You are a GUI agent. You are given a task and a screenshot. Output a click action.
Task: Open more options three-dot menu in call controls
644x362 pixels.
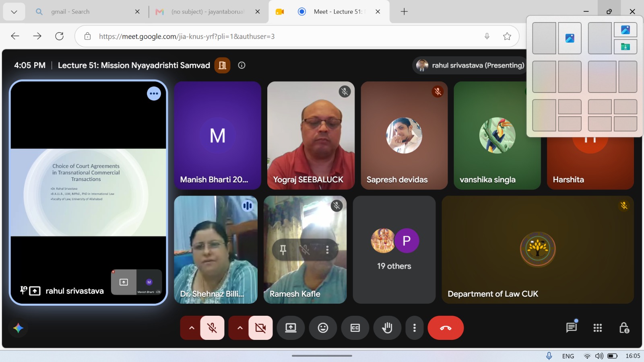(x=414, y=328)
